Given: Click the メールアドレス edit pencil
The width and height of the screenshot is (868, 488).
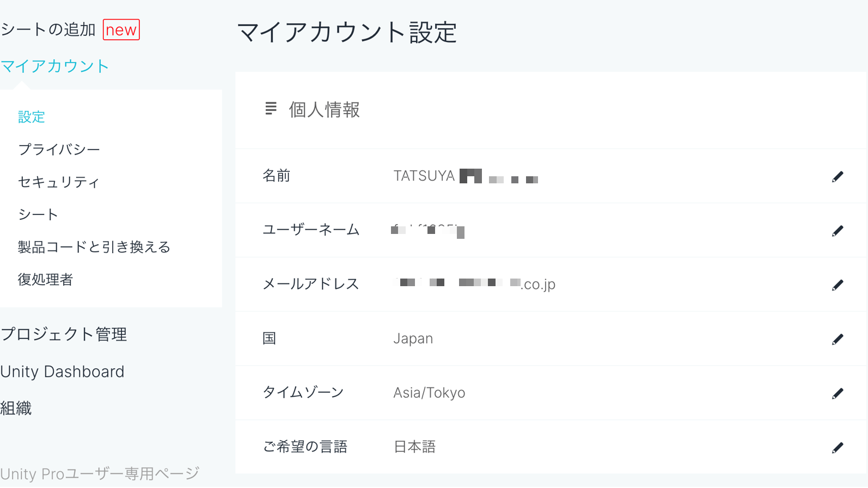Looking at the screenshot, I should [x=837, y=285].
